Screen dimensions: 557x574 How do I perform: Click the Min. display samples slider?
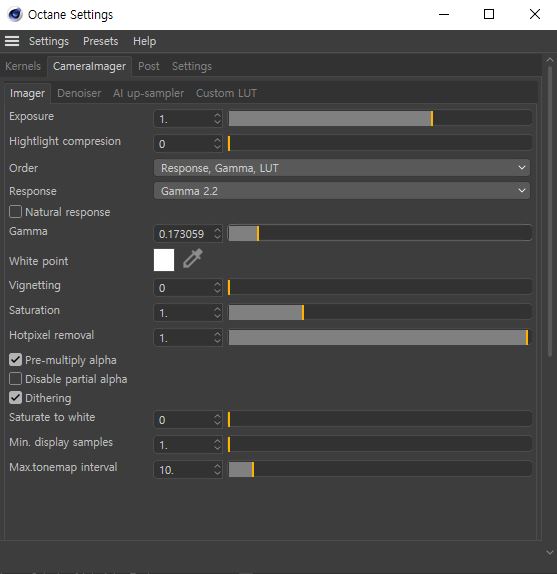[380, 444]
